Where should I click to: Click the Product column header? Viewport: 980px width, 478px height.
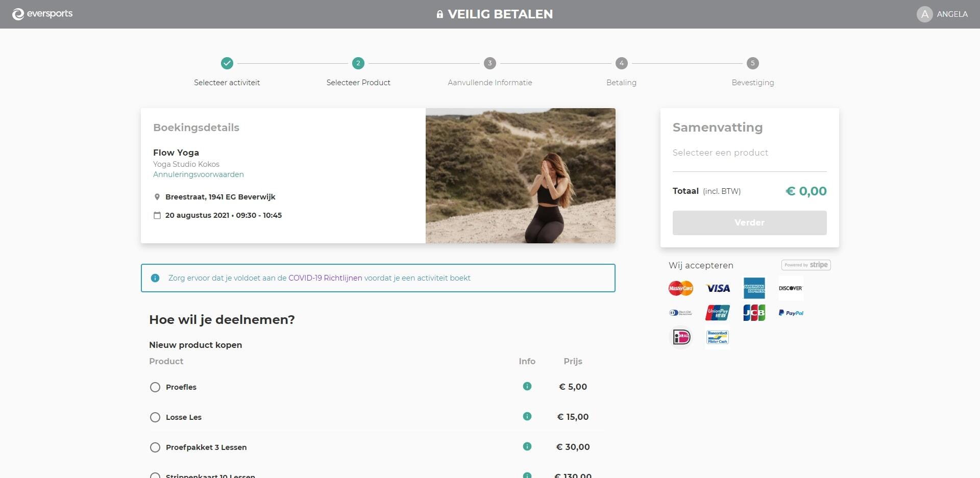click(166, 361)
